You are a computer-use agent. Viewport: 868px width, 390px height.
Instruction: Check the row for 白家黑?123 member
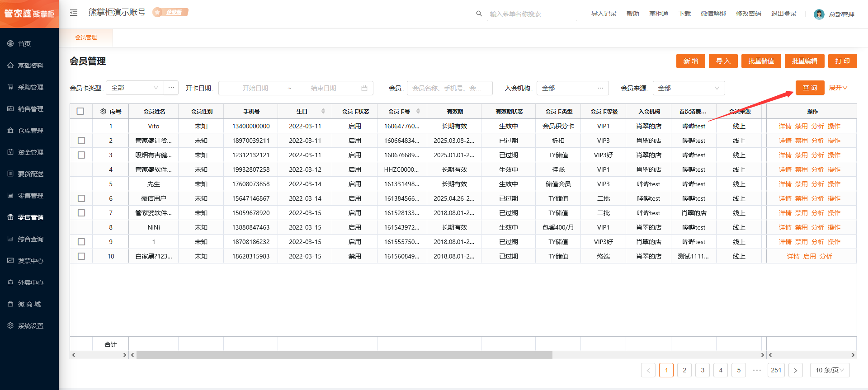[x=81, y=256]
